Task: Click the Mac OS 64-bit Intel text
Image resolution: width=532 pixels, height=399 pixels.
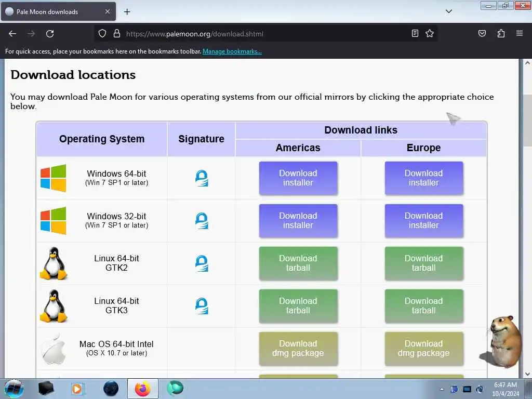Action: 116,344
